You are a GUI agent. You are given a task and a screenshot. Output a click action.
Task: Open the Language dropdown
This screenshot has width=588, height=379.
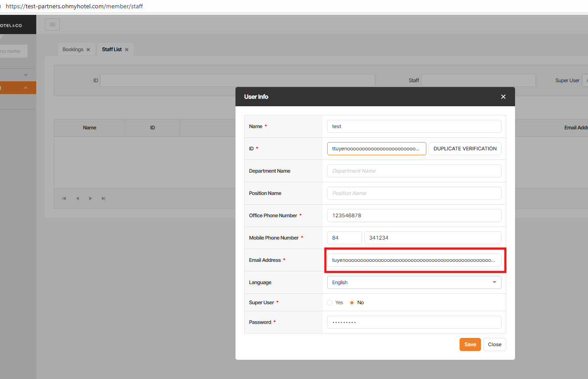(x=414, y=282)
